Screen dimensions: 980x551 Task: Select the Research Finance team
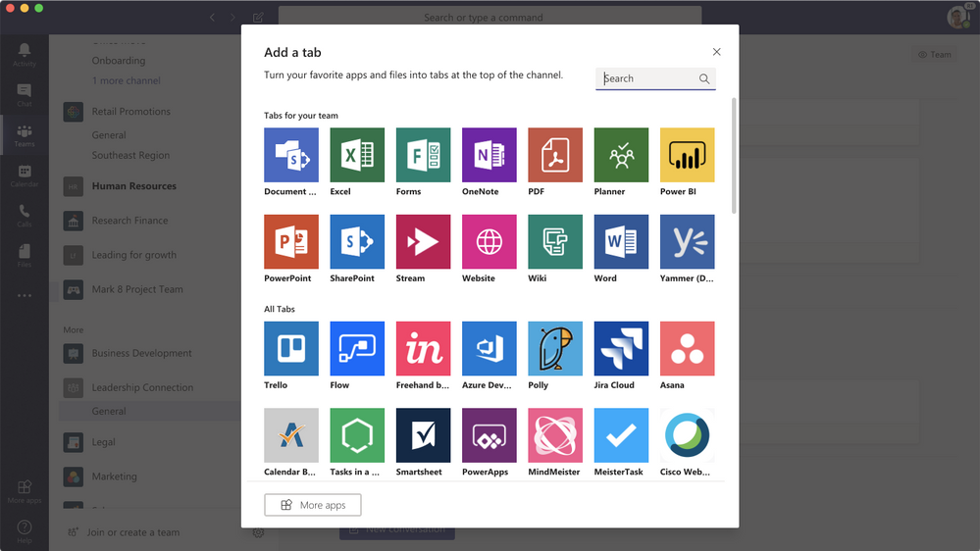pyautogui.click(x=130, y=221)
